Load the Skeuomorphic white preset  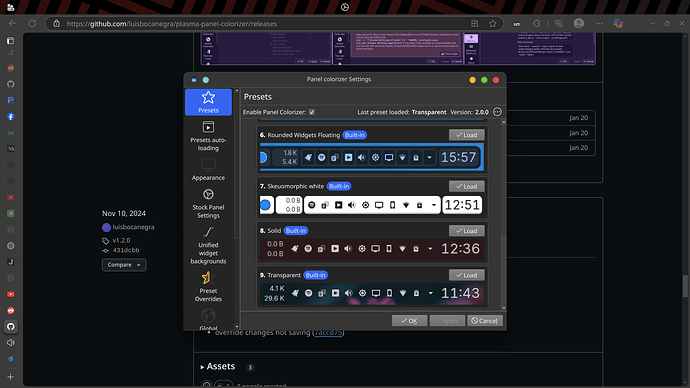click(466, 186)
